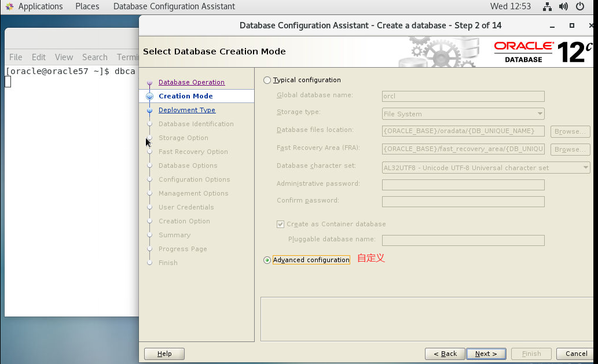Click the Administrative password field
Viewport: 598px width, 364px height.
[463, 185]
